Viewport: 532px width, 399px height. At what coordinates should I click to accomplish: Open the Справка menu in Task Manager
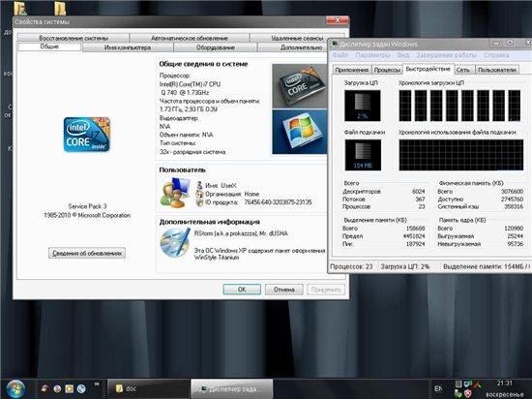click(x=496, y=55)
